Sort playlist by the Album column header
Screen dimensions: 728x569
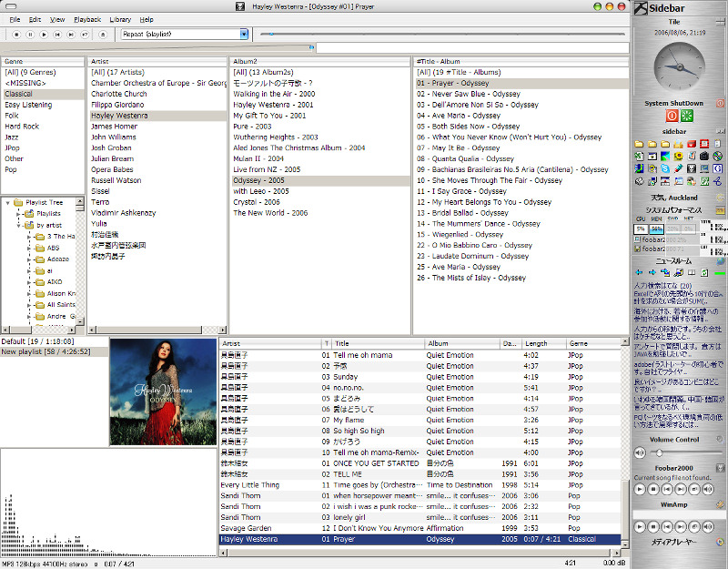click(x=461, y=344)
